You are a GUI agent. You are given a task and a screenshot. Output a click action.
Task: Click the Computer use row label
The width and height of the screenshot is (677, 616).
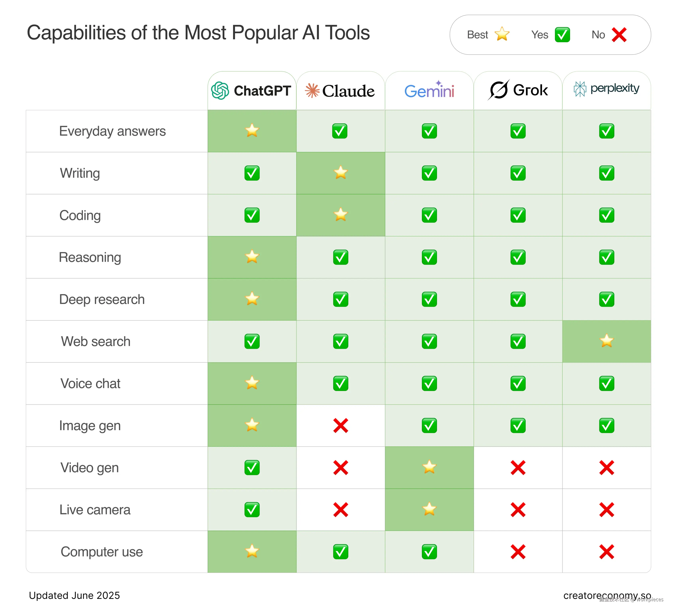(102, 552)
